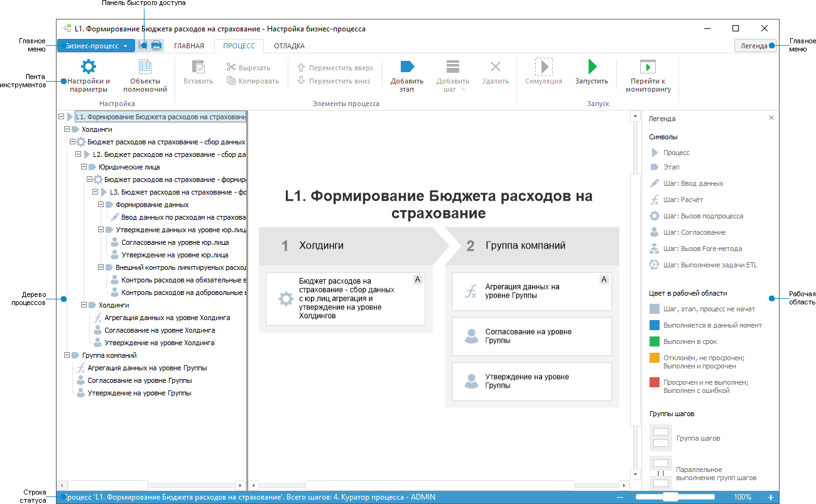Close the Легенда side panel
Screen dimensions: 816x504
771,118
